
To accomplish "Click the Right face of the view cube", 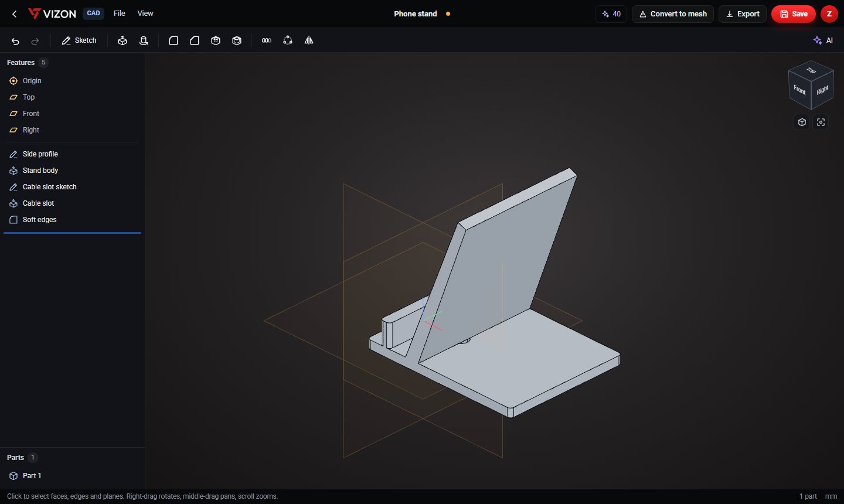I will pyautogui.click(x=822, y=90).
